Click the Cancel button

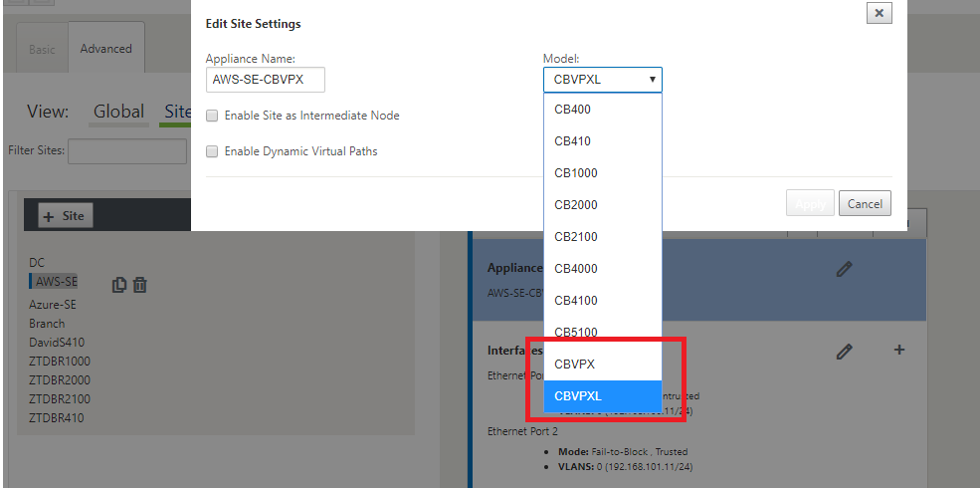[865, 203]
